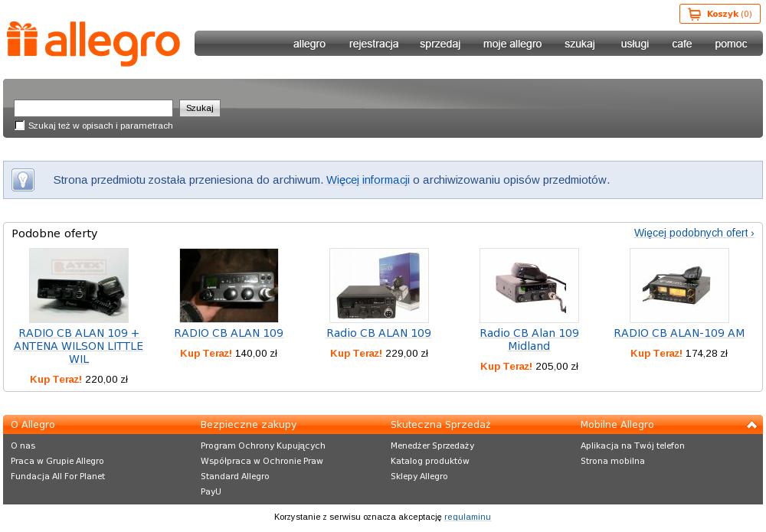Viewport: 766px width, 532px height.
Task: Click the 205,00 zł Kup Teraz price
Action: [x=529, y=367]
